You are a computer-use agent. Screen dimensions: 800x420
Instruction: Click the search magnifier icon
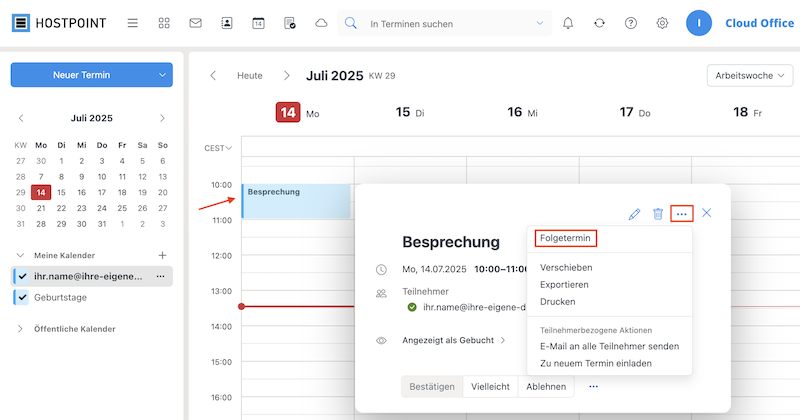351,23
